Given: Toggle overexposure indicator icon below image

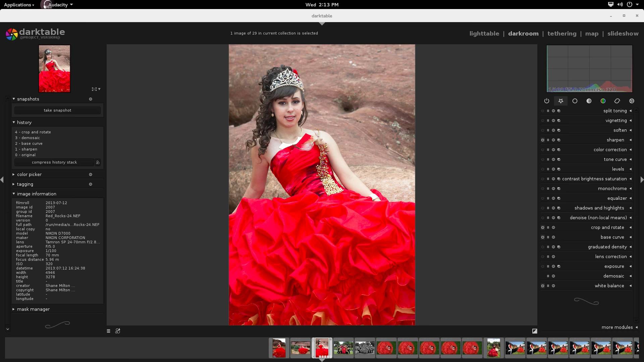Looking at the screenshot, I should pyautogui.click(x=535, y=331).
